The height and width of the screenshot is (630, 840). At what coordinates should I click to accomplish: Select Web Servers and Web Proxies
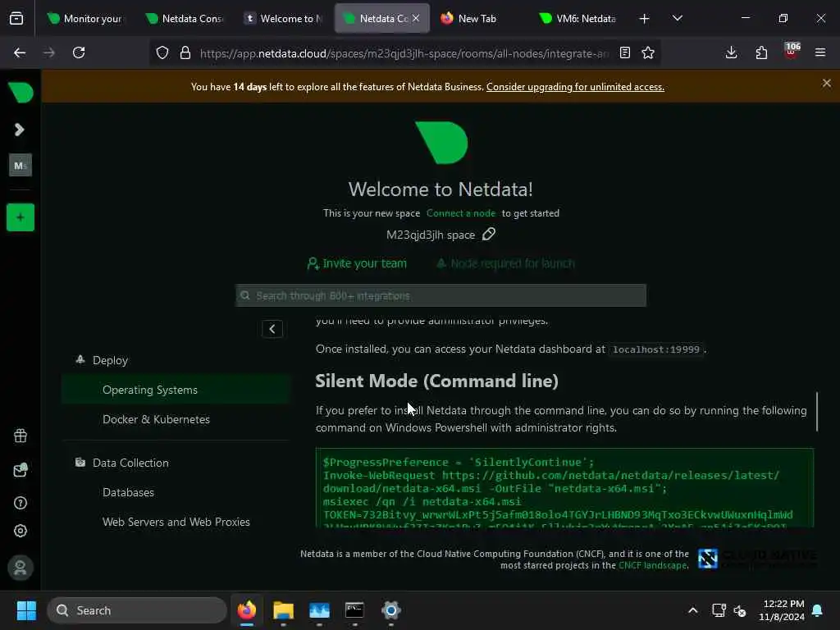tap(176, 522)
